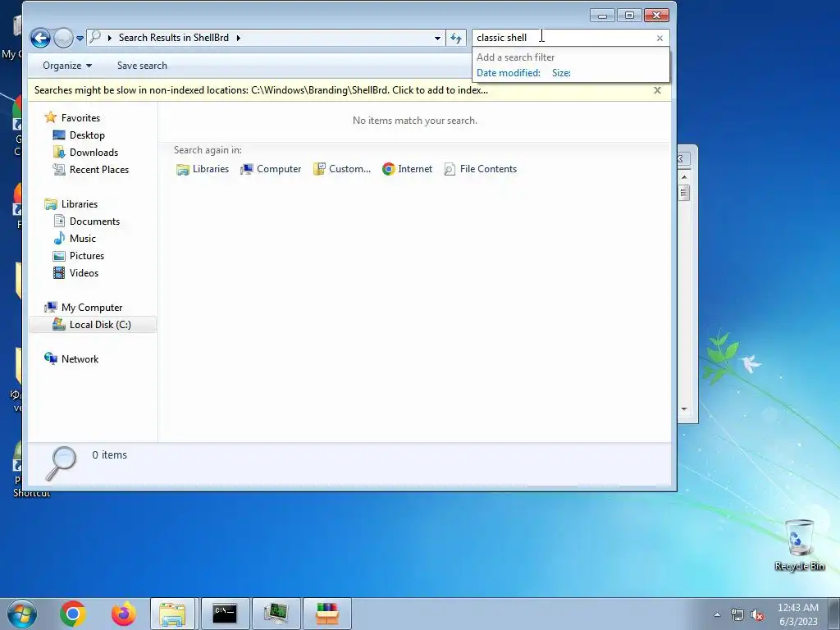Search again on the Internet
Screen dimensions: 840x630
[407, 169]
